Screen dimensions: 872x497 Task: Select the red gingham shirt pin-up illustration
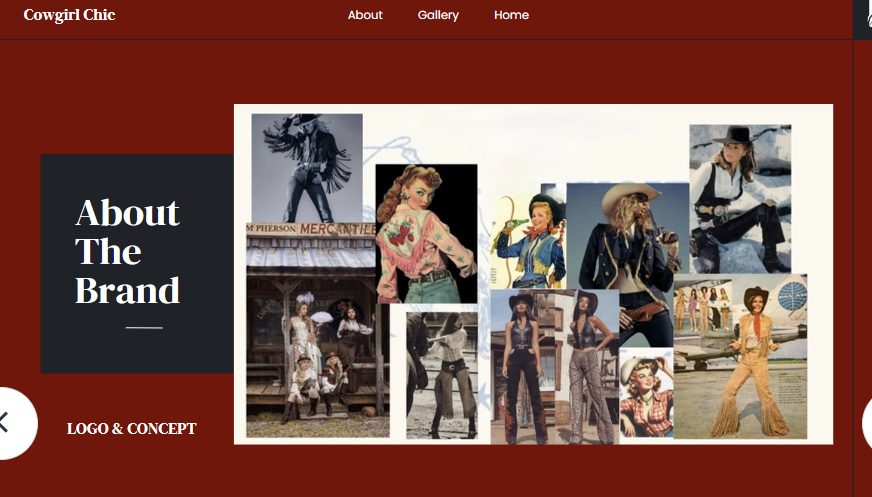645,393
